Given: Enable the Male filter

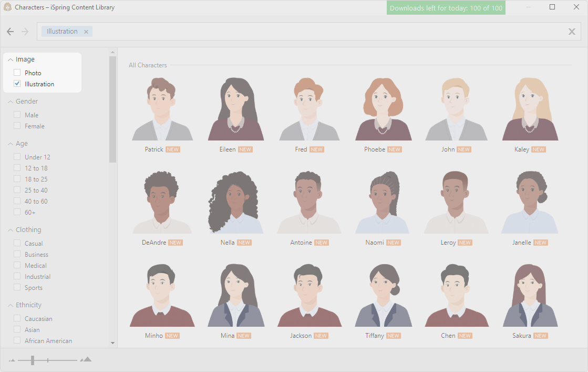Looking at the screenshot, I should [17, 115].
